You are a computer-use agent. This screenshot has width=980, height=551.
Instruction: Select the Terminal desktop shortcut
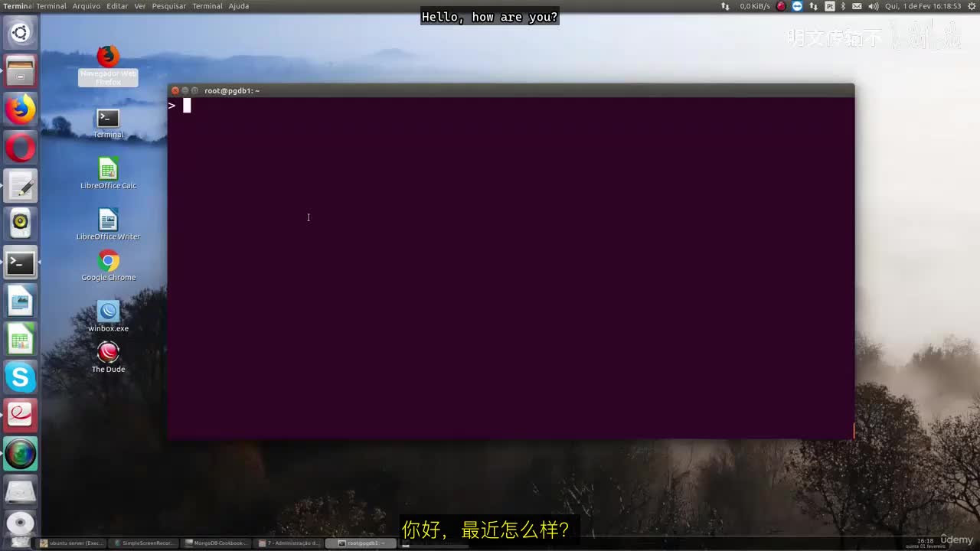pos(108,123)
